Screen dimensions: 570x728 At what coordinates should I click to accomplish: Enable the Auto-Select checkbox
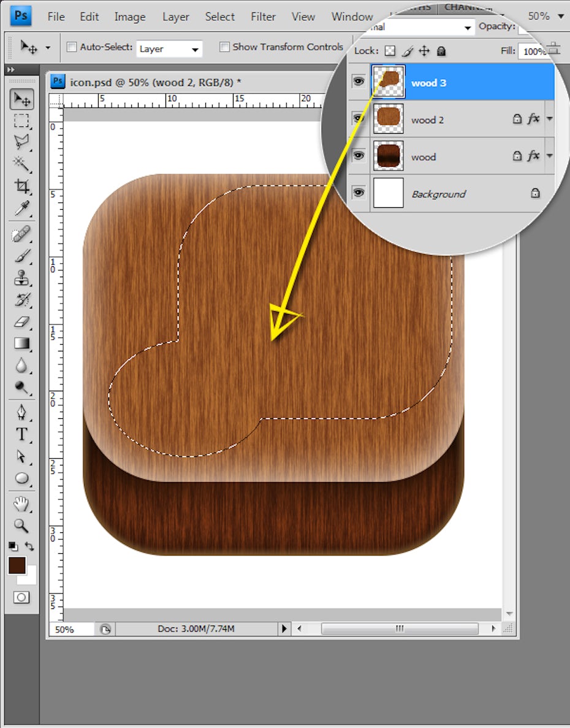[x=72, y=47]
